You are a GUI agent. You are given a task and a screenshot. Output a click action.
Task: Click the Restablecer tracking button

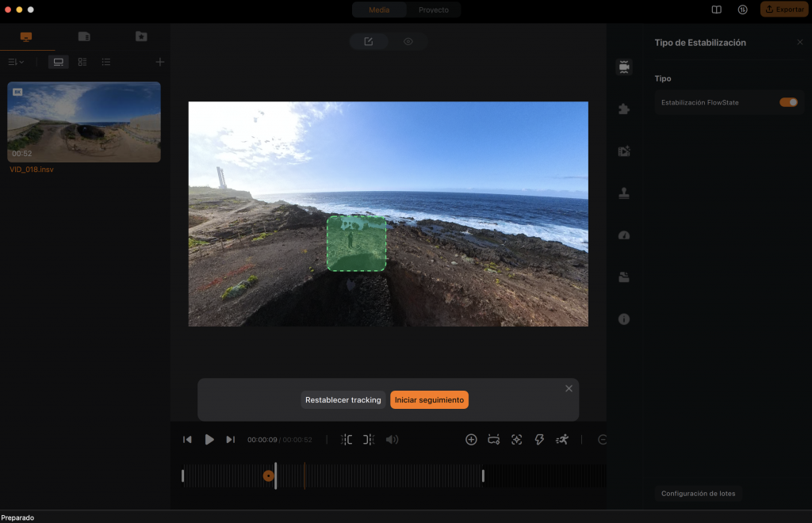point(343,400)
